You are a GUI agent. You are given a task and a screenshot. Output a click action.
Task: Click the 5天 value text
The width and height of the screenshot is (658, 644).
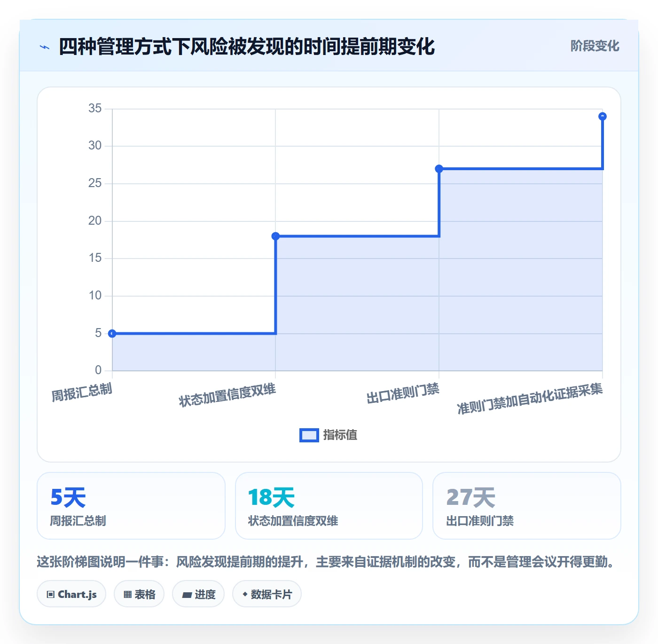[68, 497]
